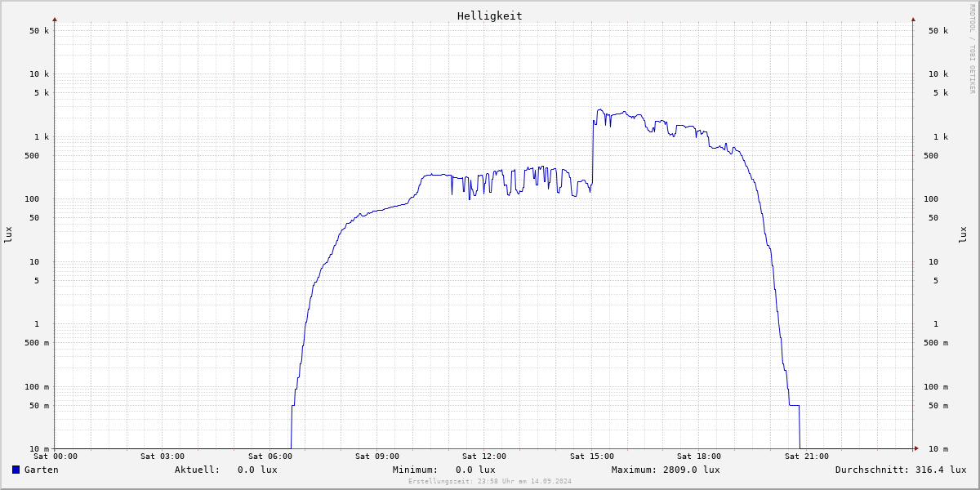This screenshot has height=490, width=980.
Task: Select the 'Garten' legend label
Action: click(x=41, y=470)
